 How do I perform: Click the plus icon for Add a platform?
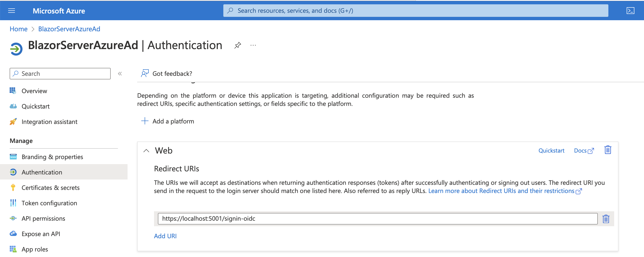click(145, 121)
